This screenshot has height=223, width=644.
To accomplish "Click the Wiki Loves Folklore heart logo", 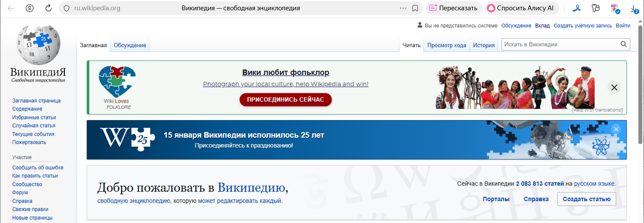I will pyautogui.click(x=118, y=87).
